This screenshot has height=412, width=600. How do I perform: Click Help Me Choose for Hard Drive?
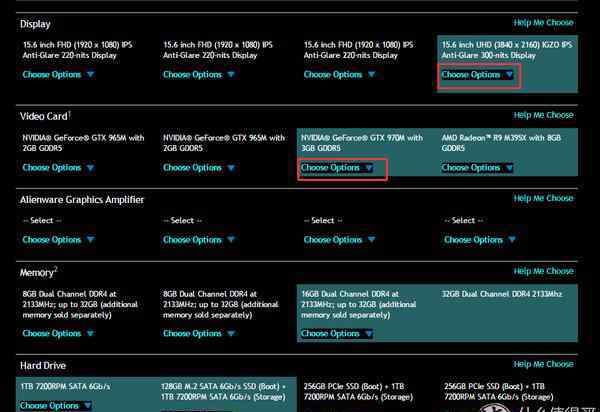pos(543,364)
